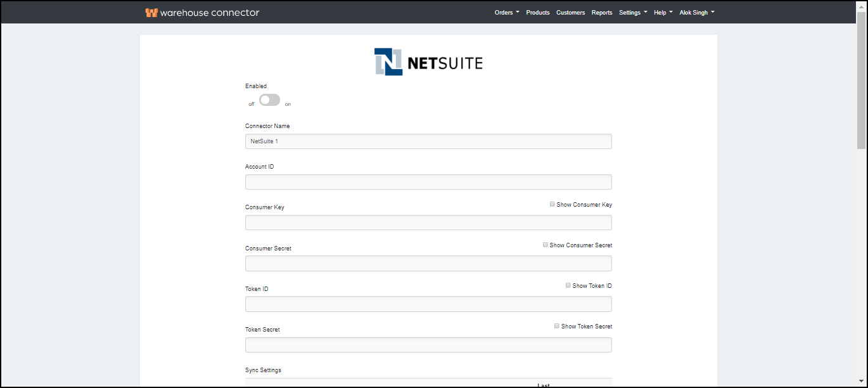The height and width of the screenshot is (388, 868).
Task: Open the Reports section
Action: 602,12
